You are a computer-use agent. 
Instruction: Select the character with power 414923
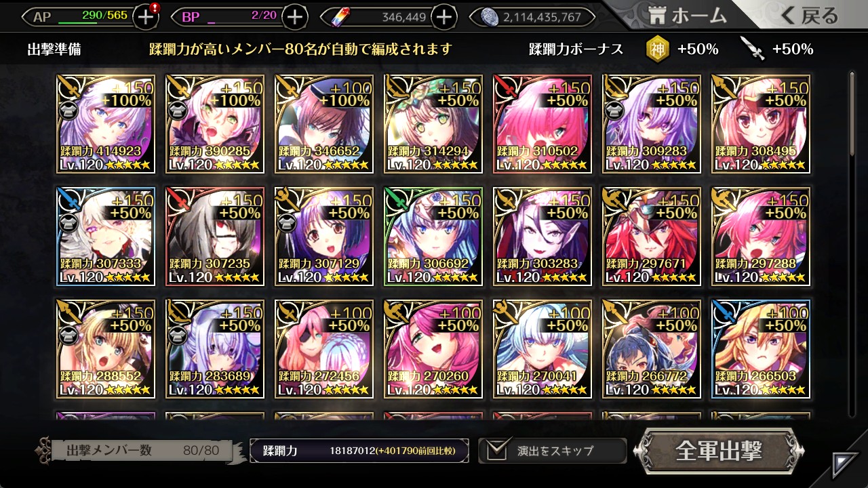[x=106, y=124]
